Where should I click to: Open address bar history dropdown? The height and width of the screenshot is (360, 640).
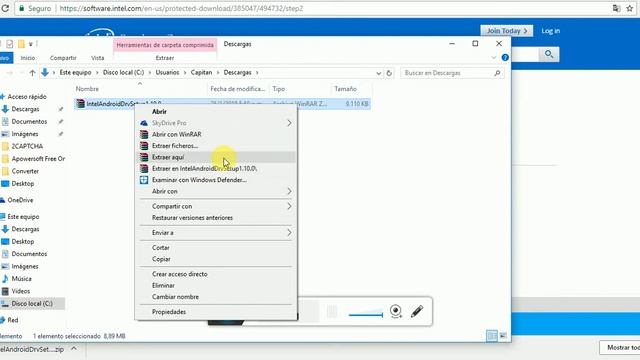378,73
